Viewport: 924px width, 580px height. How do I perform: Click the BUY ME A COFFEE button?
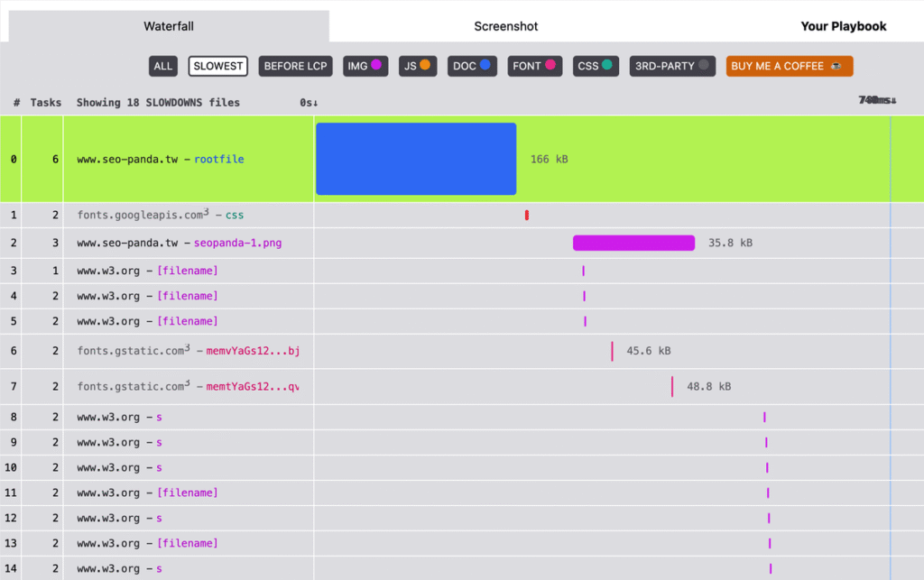(x=789, y=66)
